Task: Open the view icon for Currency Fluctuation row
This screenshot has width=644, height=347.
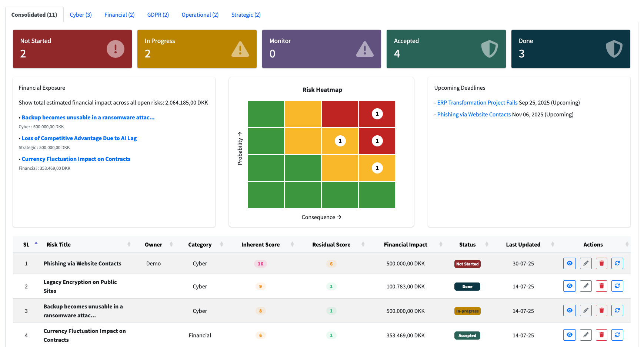Action: pyautogui.click(x=570, y=335)
